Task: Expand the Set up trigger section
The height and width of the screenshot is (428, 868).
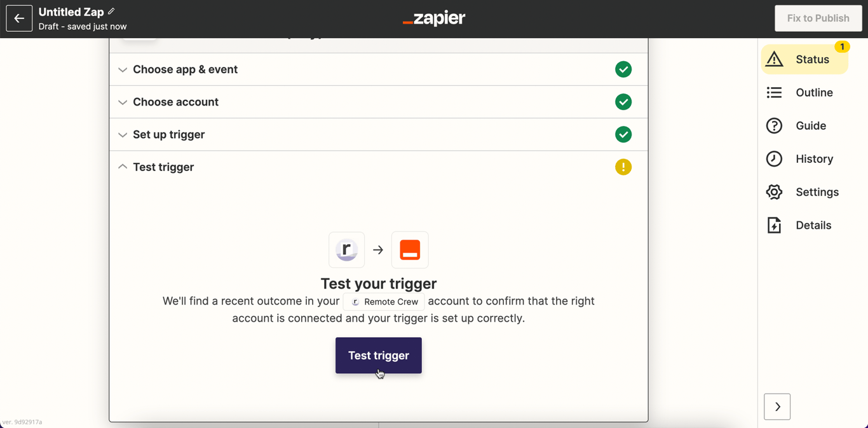Action: 379,134
